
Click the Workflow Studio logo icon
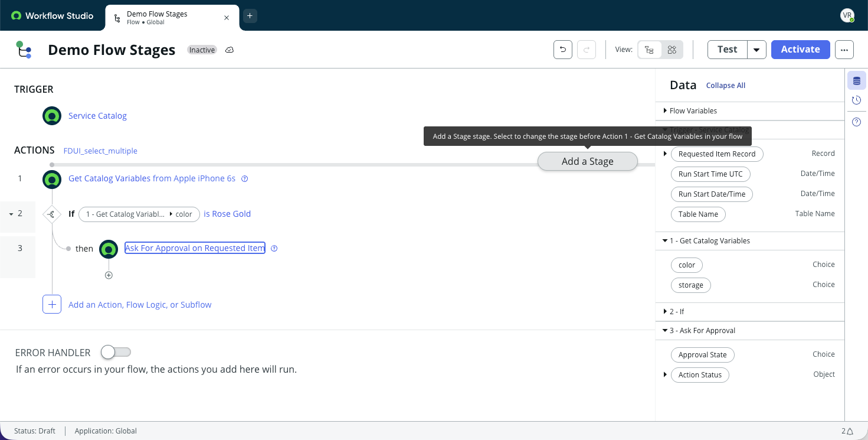17,16
